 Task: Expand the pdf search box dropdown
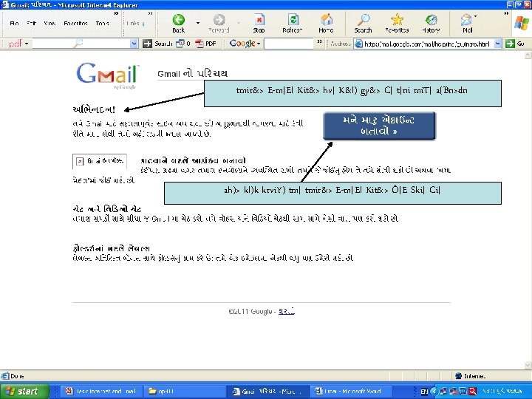coord(134,44)
